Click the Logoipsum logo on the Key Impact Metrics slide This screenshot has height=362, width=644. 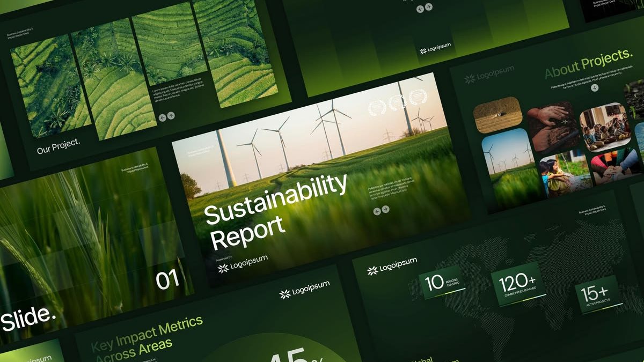pyautogui.click(x=304, y=290)
